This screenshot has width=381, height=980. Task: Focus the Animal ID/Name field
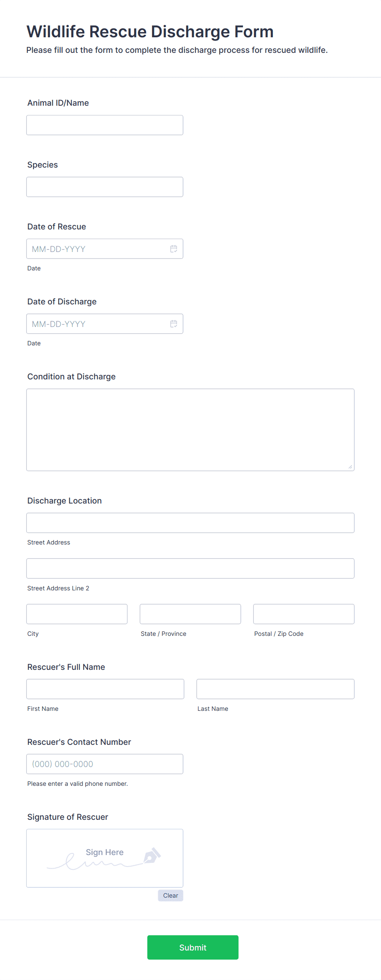[x=105, y=125]
